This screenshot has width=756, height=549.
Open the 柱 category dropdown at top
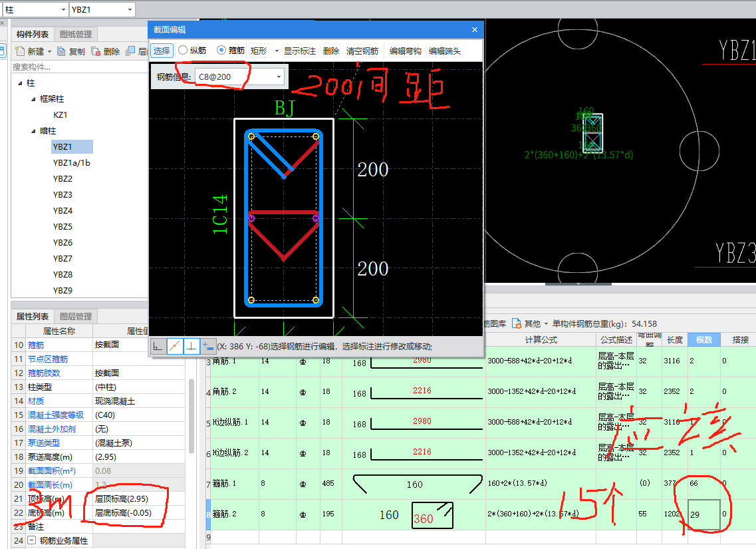coord(64,9)
